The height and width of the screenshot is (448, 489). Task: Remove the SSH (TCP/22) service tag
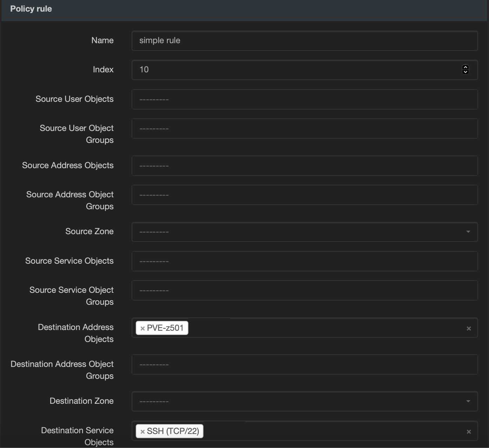click(x=142, y=431)
